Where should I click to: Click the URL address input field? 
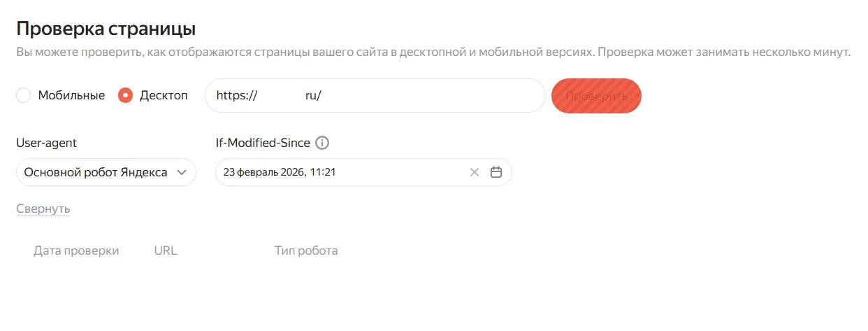[419, 96]
